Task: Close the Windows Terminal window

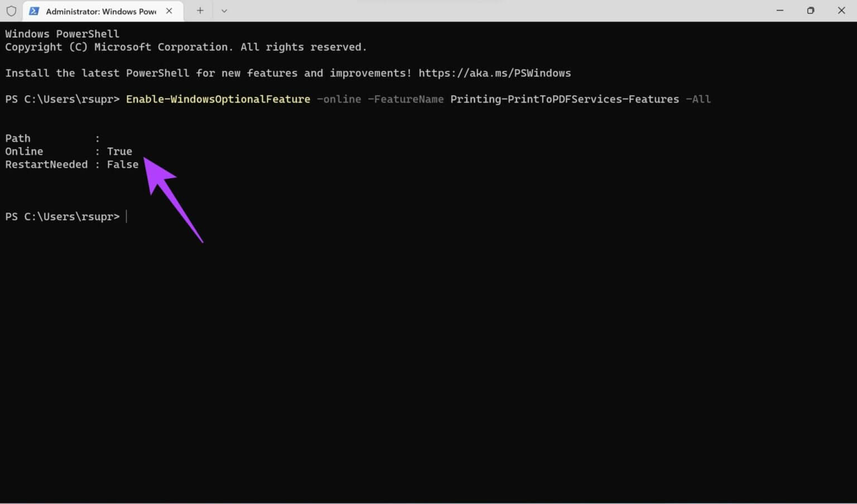Action: (x=841, y=11)
